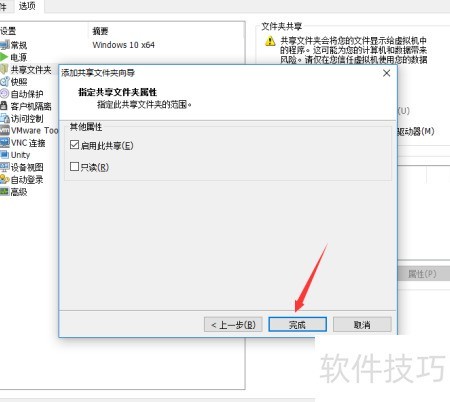The height and width of the screenshot is (402, 450).
Task: Click the 完成 finish button
Action: point(297,324)
